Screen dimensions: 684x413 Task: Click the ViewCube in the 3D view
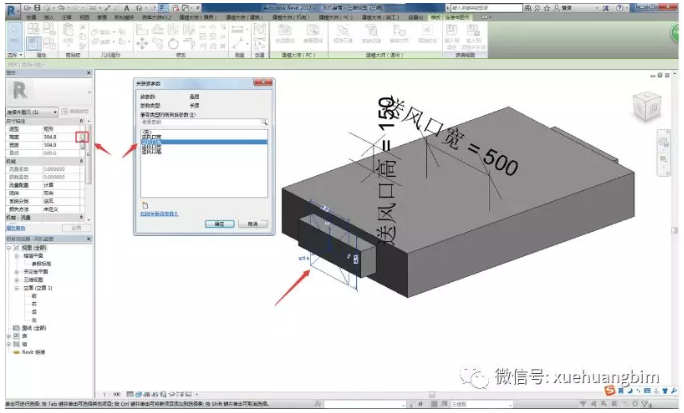click(x=647, y=106)
